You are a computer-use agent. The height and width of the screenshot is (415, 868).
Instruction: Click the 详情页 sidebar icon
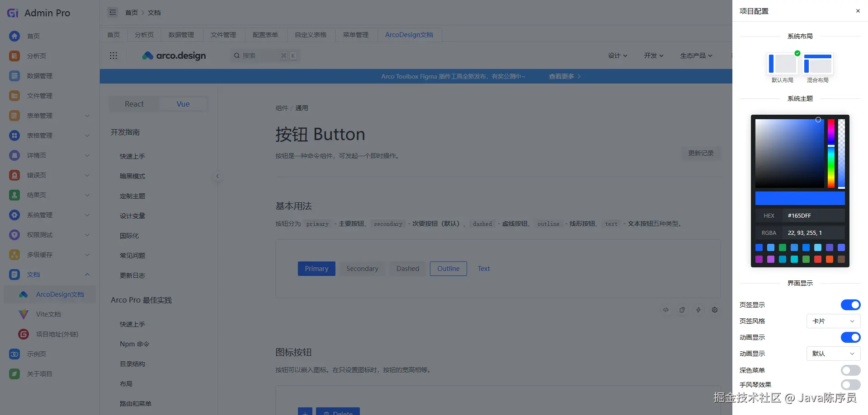click(x=14, y=155)
